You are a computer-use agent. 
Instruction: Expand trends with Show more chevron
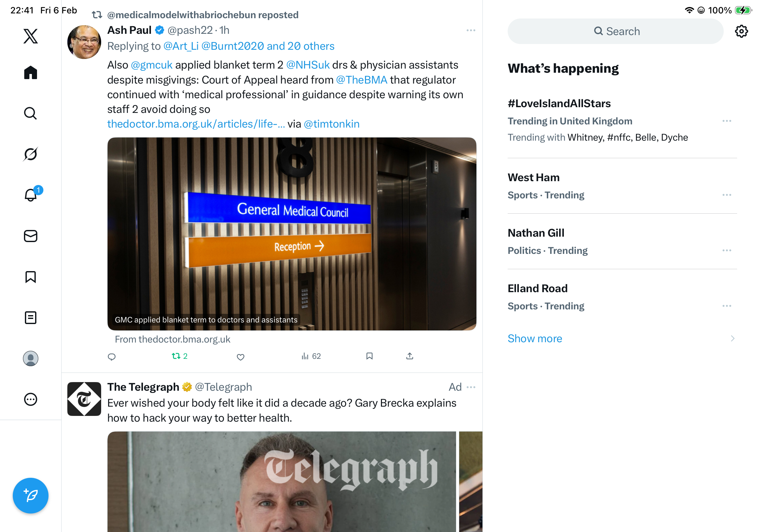732,339
